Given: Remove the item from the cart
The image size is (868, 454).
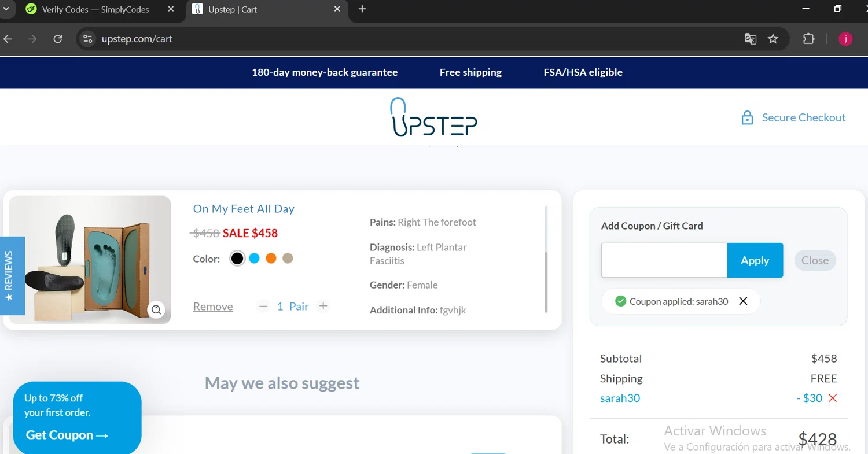Looking at the screenshot, I should (213, 307).
